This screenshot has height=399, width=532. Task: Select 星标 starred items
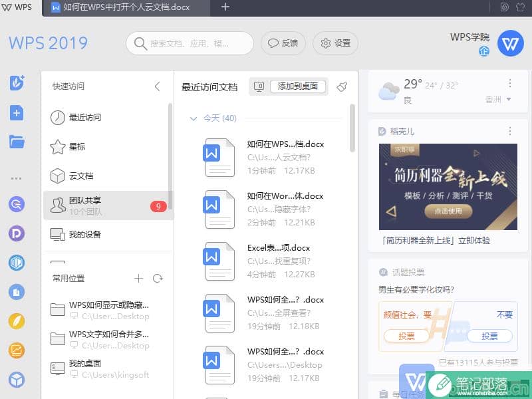coord(107,147)
